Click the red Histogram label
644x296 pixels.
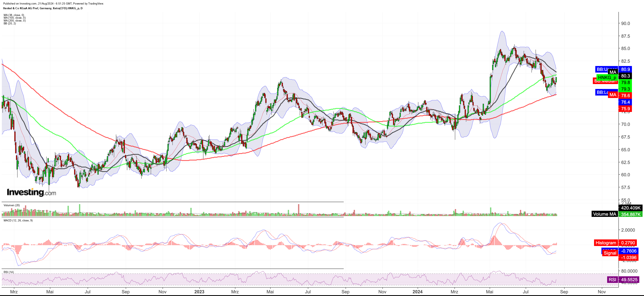(606, 243)
